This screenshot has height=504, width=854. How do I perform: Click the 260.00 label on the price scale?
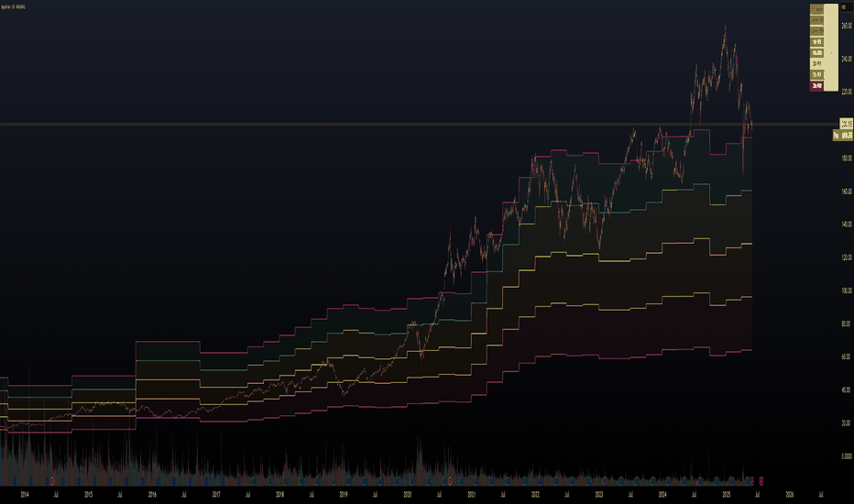[847, 26]
